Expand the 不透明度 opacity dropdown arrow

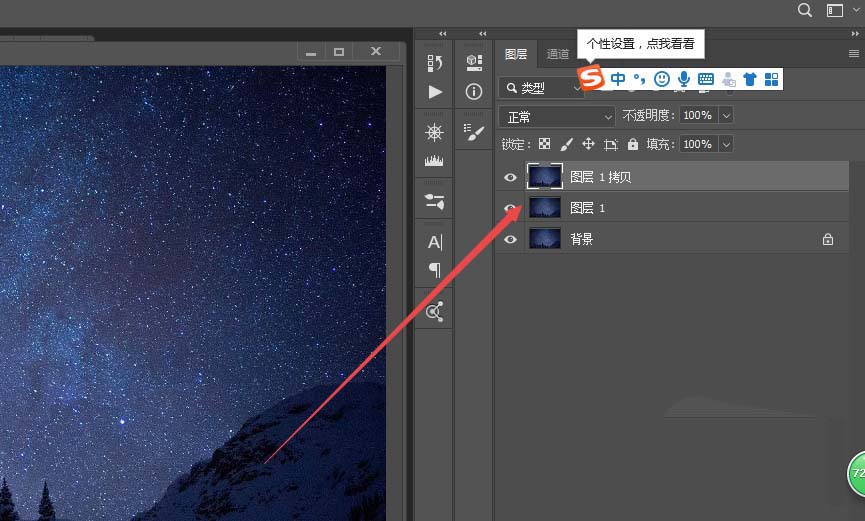pos(726,115)
